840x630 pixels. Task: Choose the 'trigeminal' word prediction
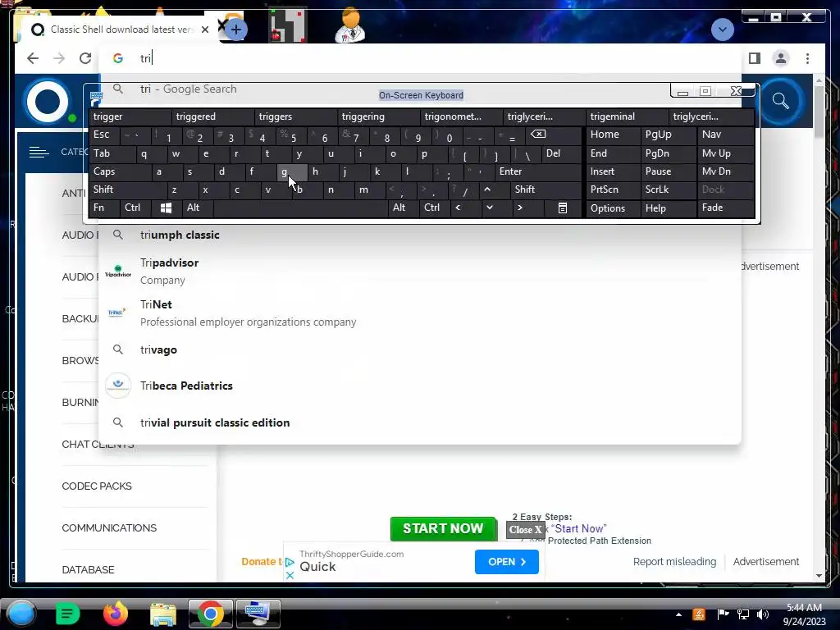pyautogui.click(x=628, y=116)
